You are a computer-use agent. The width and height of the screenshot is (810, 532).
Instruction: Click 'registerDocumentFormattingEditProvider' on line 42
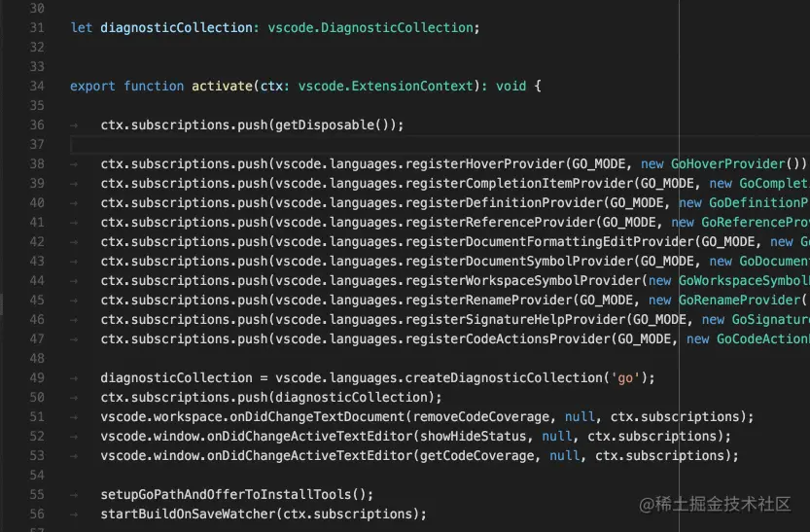(x=549, y=242)
